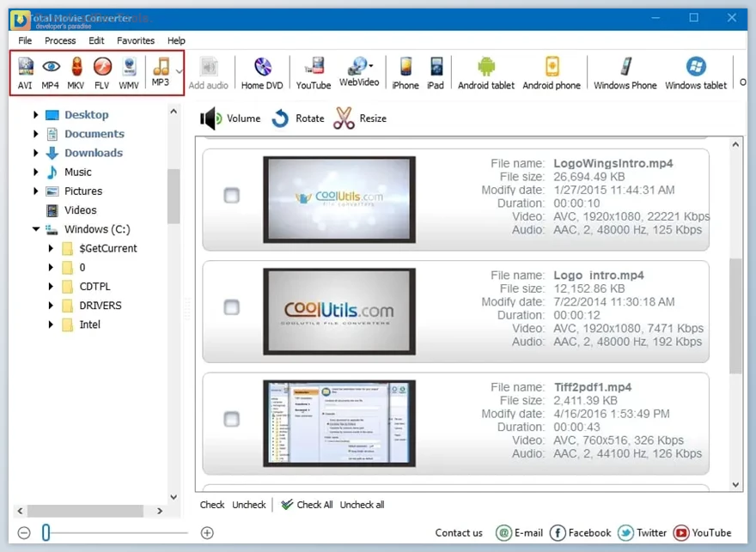Click the folder tree scroll-down arrow
This screenshot has width=756, height=552.
tap(174, 497)
